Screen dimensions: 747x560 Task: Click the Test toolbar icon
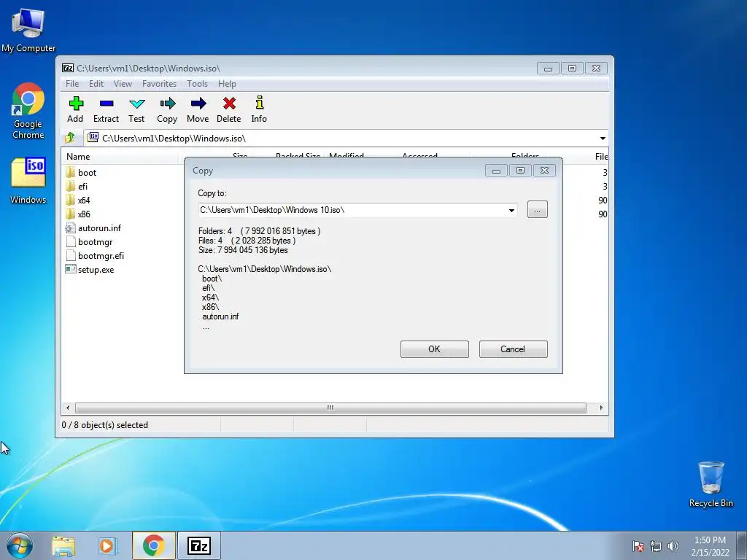click(136, 104)
